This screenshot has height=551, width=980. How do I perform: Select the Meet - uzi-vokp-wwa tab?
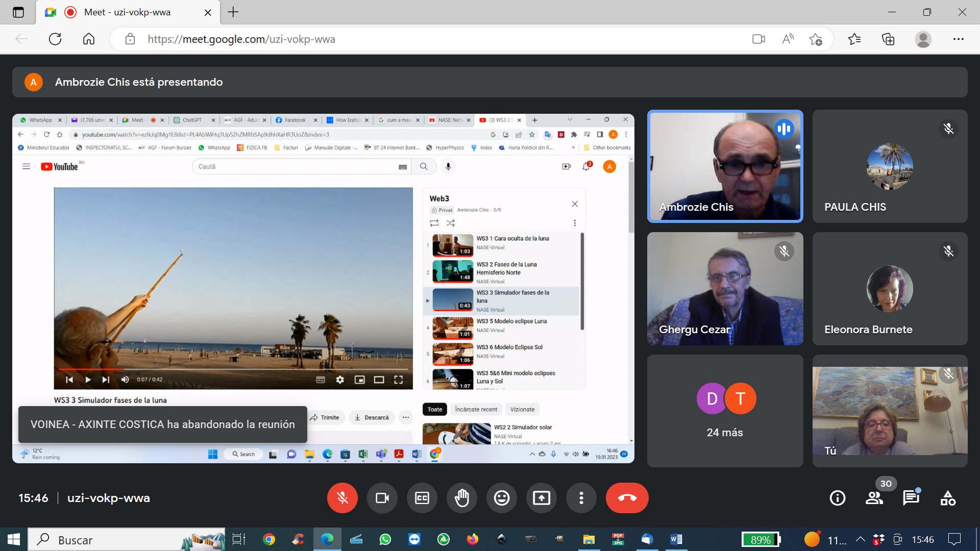point(128,12)
